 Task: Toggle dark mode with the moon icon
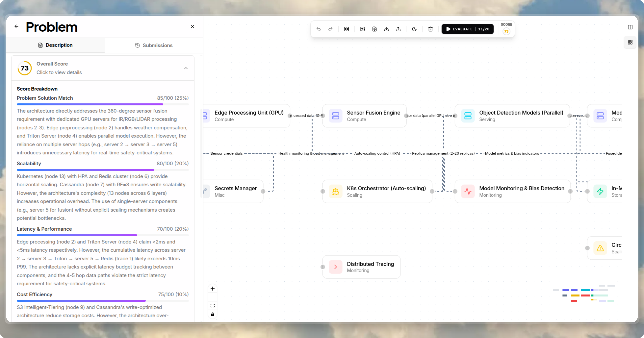[x=414, y=29]
